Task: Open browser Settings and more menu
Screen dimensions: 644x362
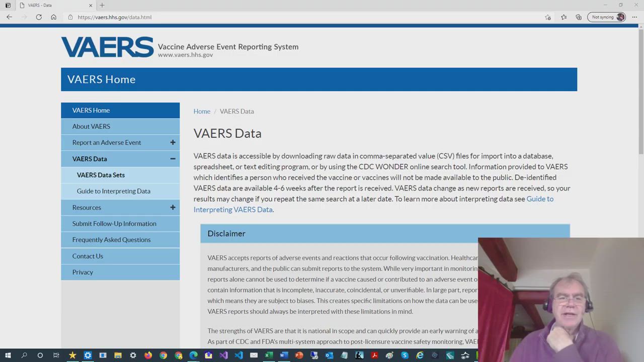Action: (634, 17)
